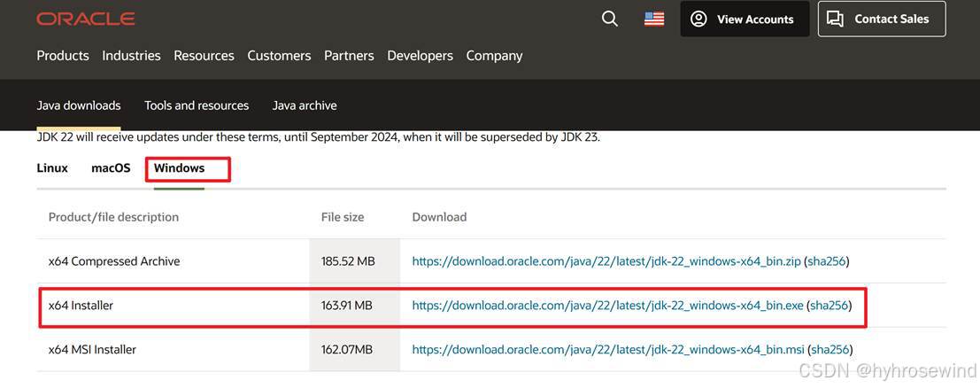The height and width of the screenshot is (388, 980).
Task: Click the x64 Compressed Archive description
Action: [113, 261]
